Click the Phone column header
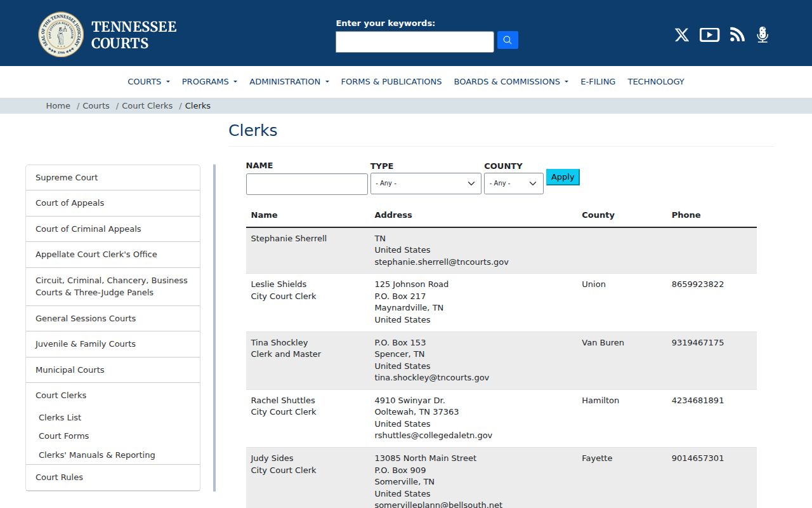The height and width of the screenshot is (508, 812). point(686,215)
